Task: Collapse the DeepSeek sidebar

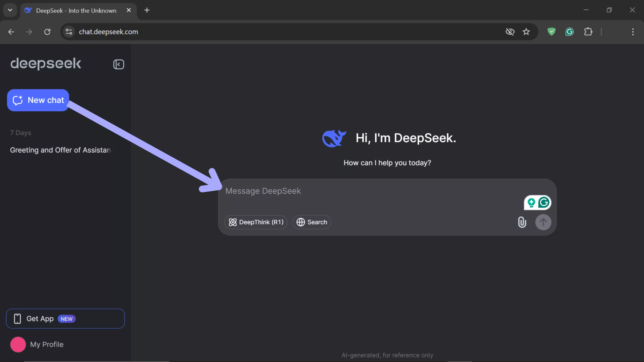Action: 119,64
